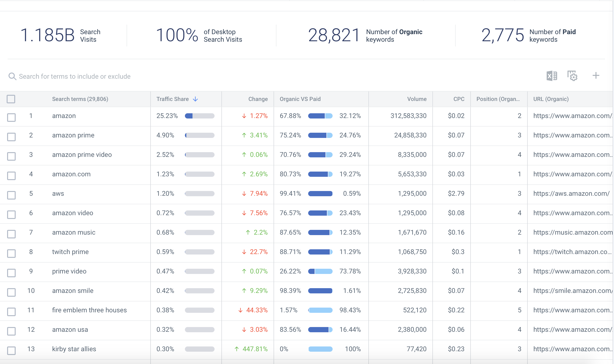Tick the amazon.com row checkbox

(x=11, y=175)
